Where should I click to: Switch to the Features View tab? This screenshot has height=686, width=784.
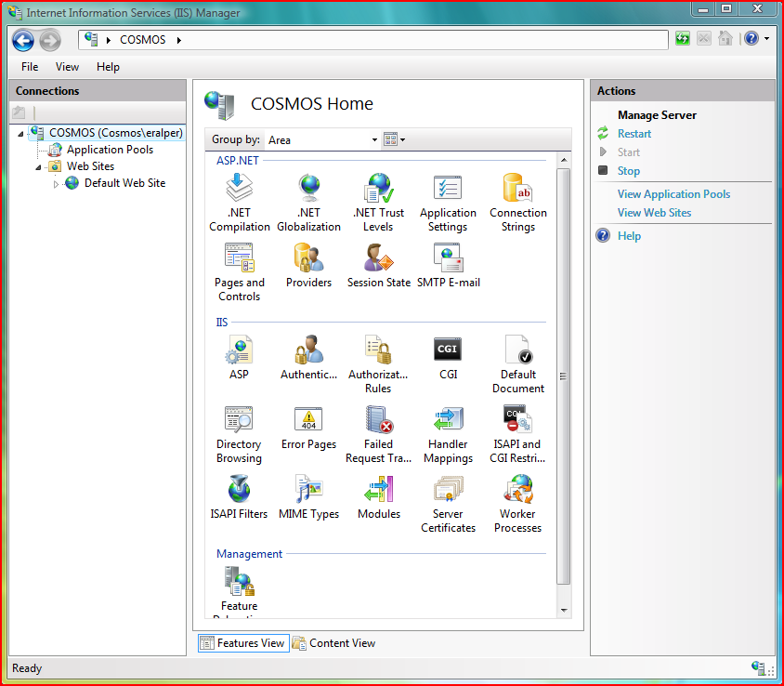[x=243, y=643]
